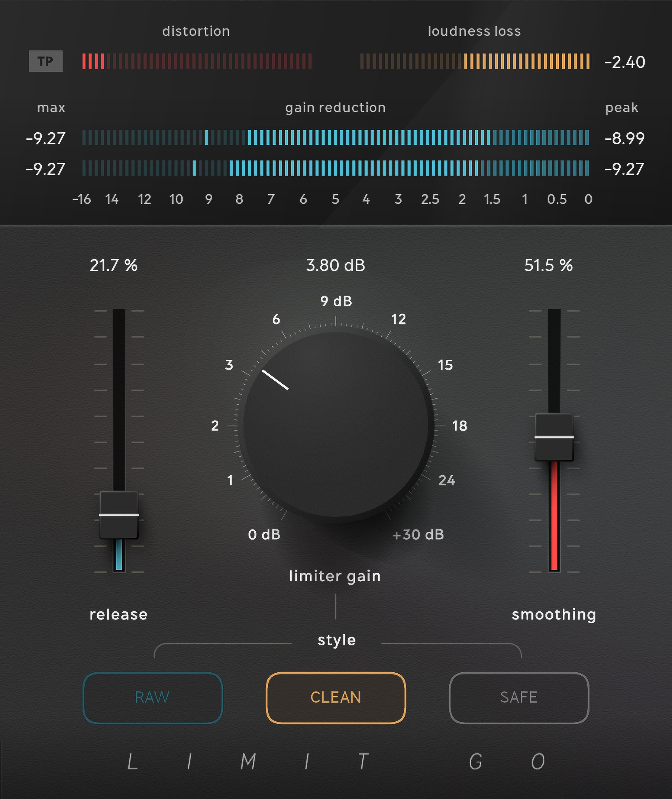Click the 24 mark on knob scale

pos(447,480)
